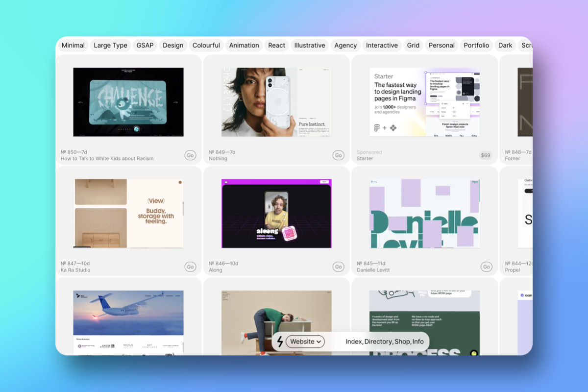588x392 pixels.
Task: Click the $69 price button on Starter
Action: click(486, 155)
